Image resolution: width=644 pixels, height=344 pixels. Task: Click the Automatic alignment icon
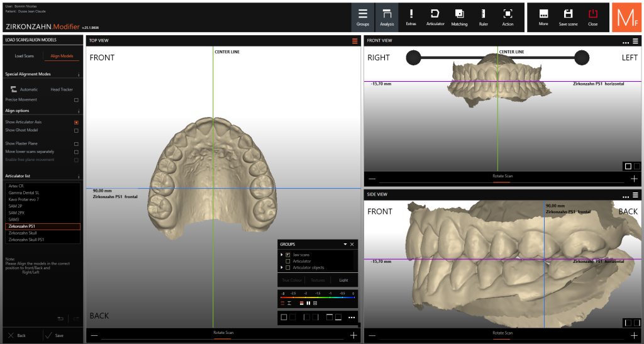(x=14, y=89)
